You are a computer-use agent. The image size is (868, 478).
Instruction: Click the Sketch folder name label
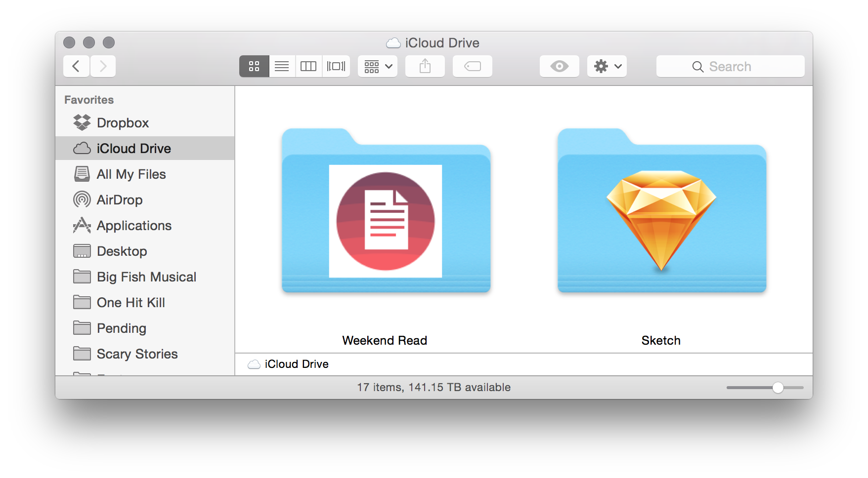click(x=661, y=340)
